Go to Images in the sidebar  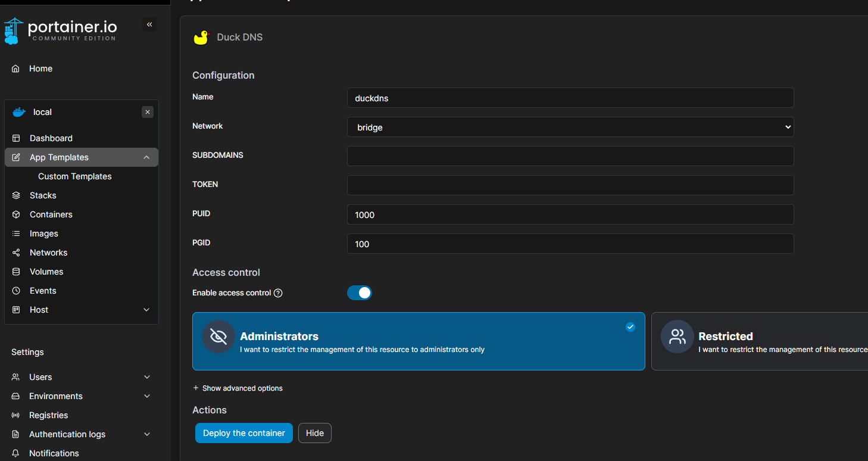coord(44,233)
